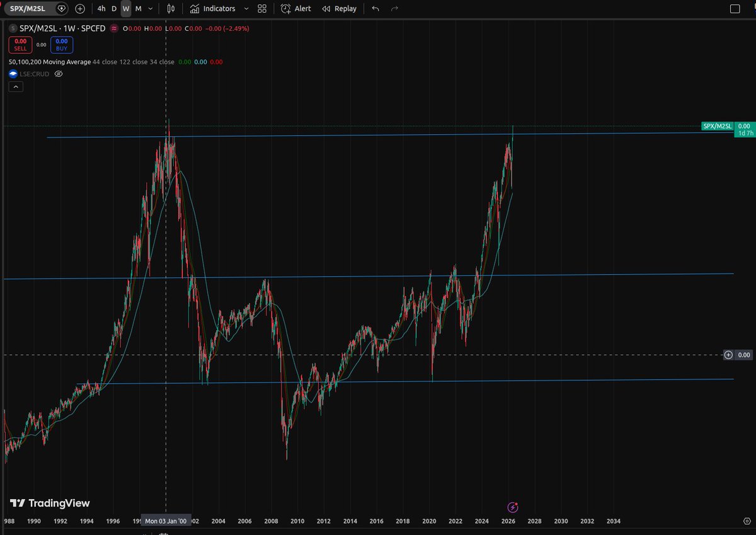Switch to the M monthly timeframe
The width and height of the screenshot is (756, 535).
(138, 9)
